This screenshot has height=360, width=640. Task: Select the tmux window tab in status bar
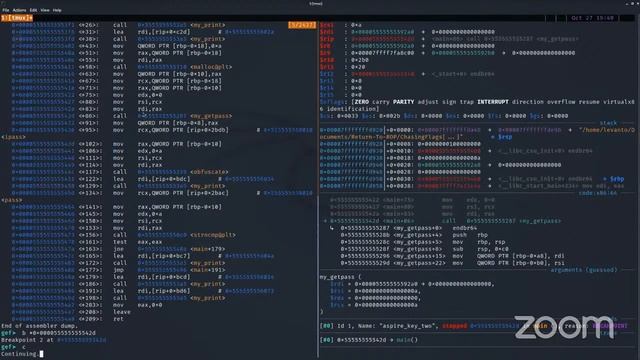pyautogui.click(x=17, y=18)
